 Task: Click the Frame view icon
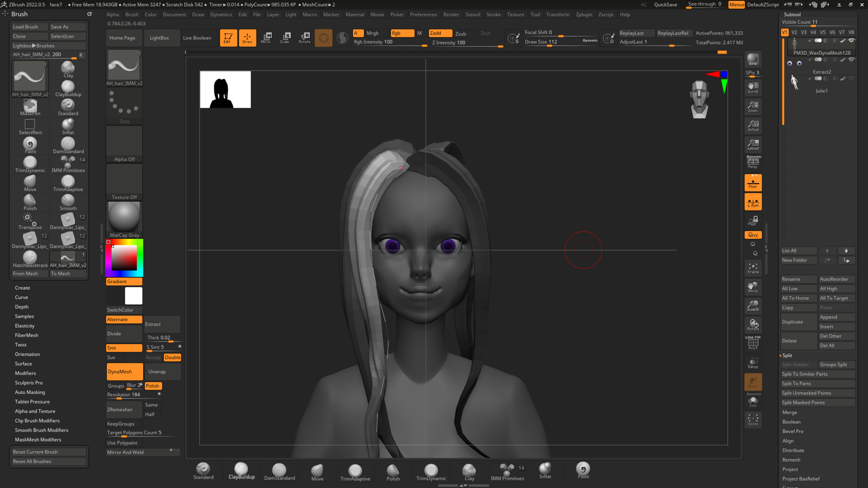pyautogui.click(x=753, y=268)
